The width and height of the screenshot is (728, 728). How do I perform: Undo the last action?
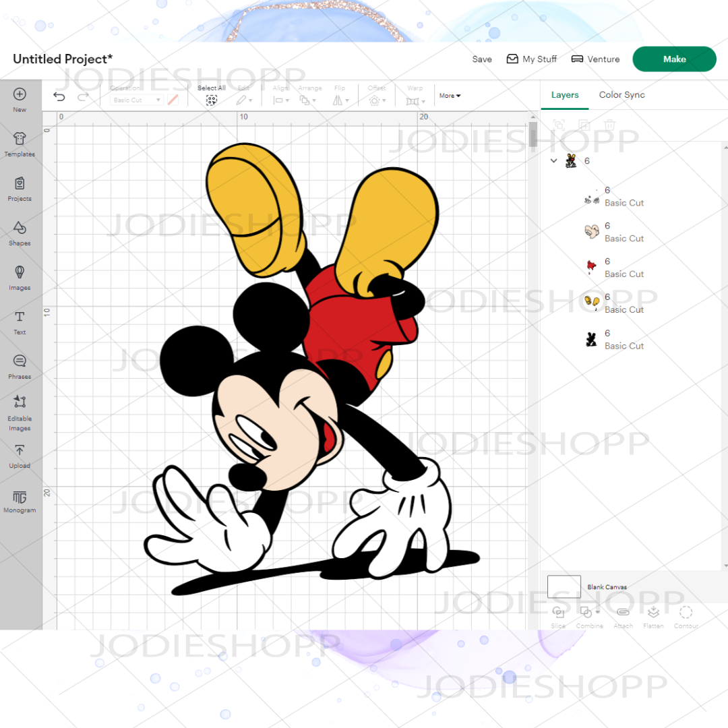coord(59,96)
